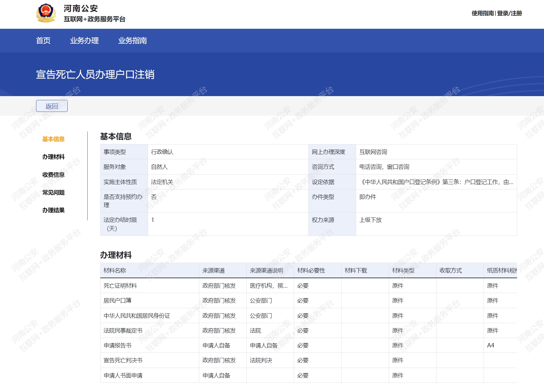Viewport: 544px width, 392px height.
Task: Select 收费信息 in the sidebar
Action: coord(53,175)
